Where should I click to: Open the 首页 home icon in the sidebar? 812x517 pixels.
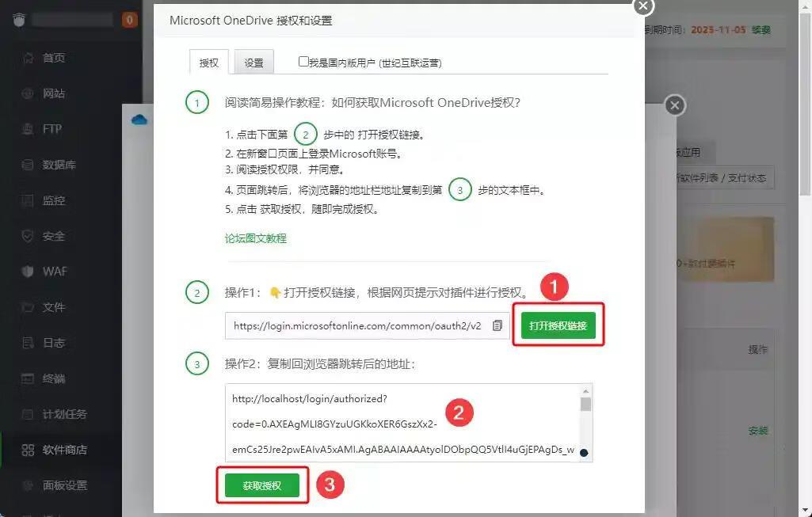[28, 58]
